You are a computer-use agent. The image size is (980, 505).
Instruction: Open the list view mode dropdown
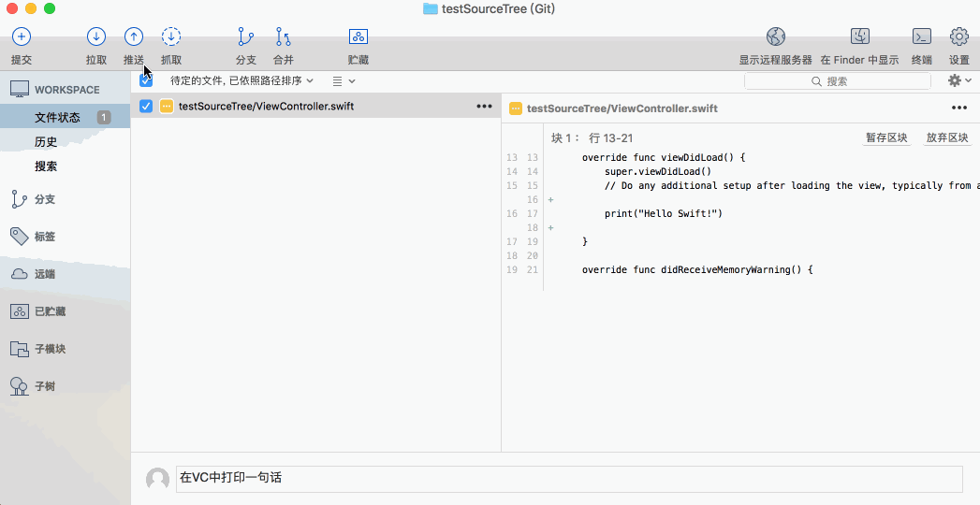coord(344,81)
